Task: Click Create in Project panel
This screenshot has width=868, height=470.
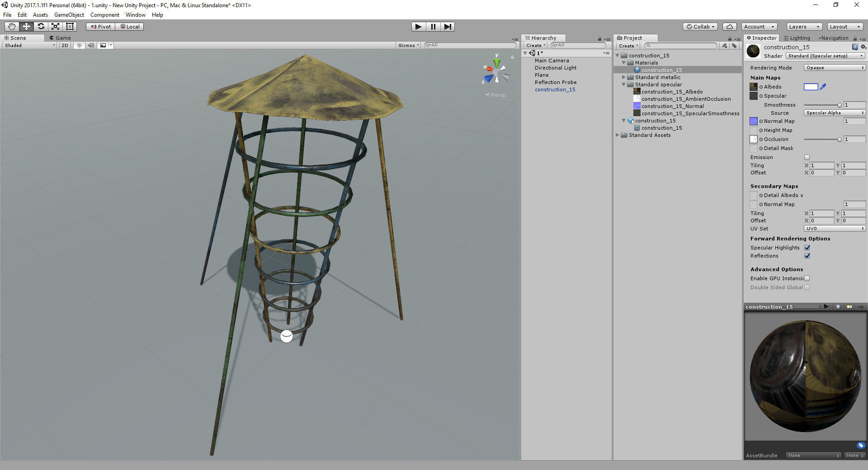Action: click(628, 46)
